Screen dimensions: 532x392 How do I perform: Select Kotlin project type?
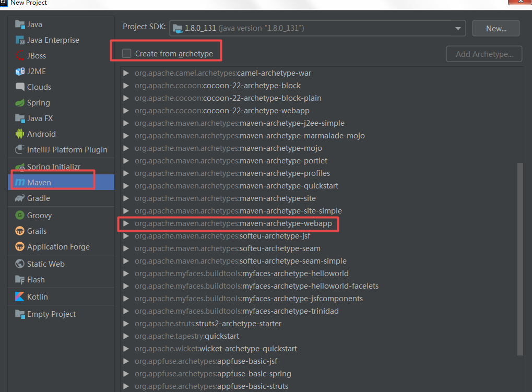(x=61, y=296)
